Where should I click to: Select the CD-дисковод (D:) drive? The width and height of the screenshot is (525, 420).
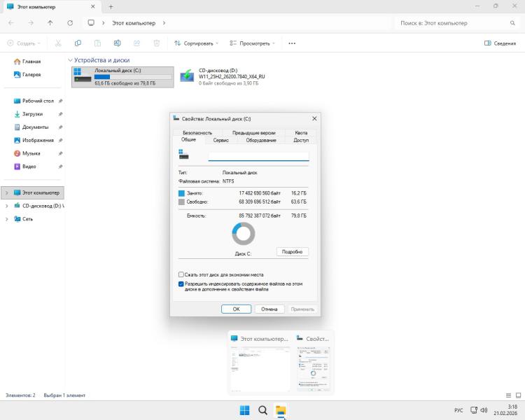(220, 76)
